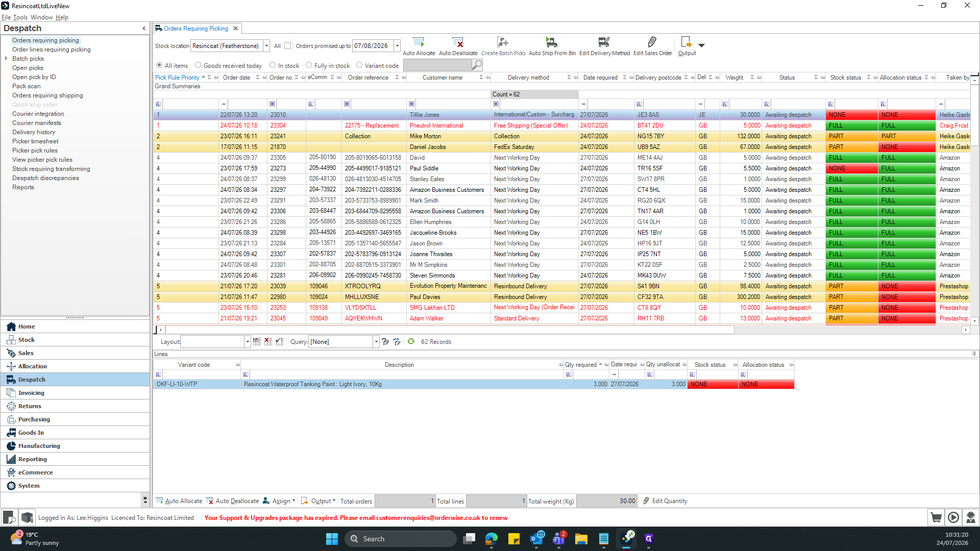Sort by Pick Rule Priority column header
980x551 pixels.
click(x=177, y=78)
